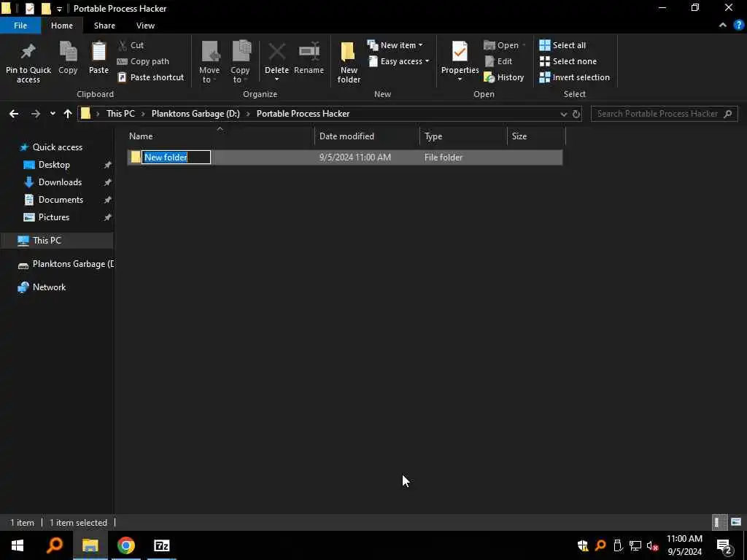Click the muted volume tray icon
The width and height of the screenshot is (747, 560).
(x=653, y=545)
